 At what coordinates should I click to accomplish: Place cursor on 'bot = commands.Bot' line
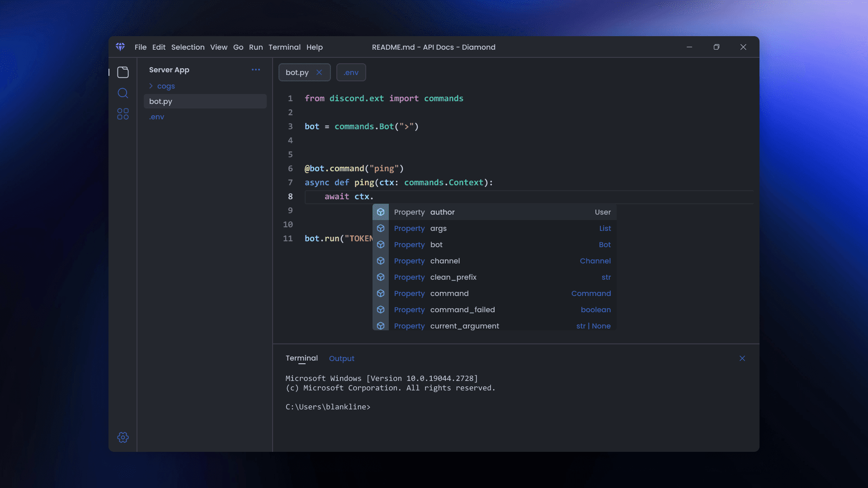(362, 127)
